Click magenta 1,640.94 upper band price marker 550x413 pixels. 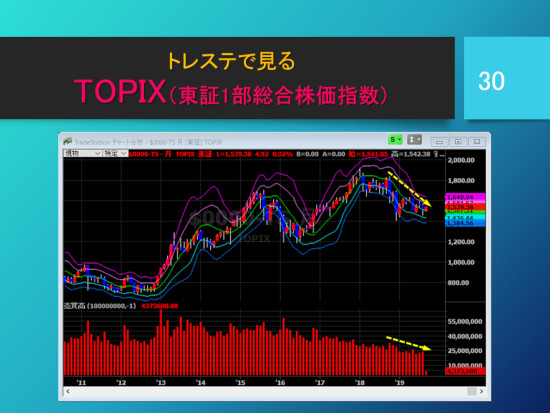pyautogui.click(x=465, y=197)
